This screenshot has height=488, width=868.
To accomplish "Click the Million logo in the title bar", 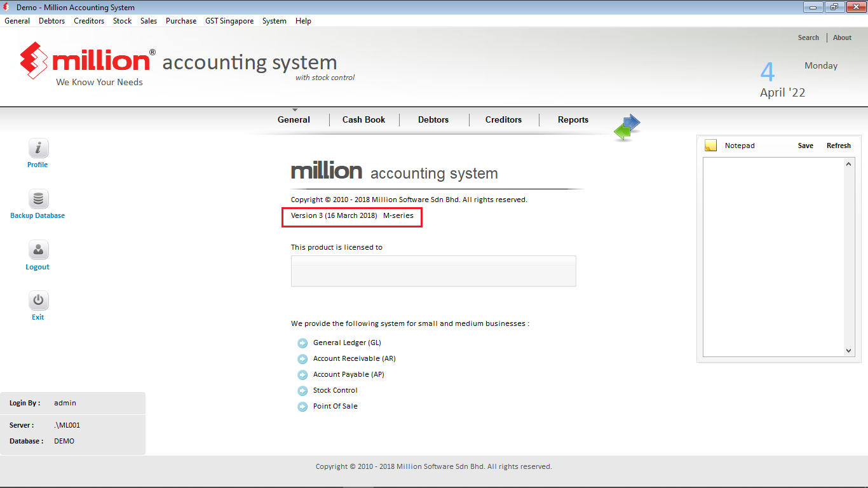I will coord(8,8).
